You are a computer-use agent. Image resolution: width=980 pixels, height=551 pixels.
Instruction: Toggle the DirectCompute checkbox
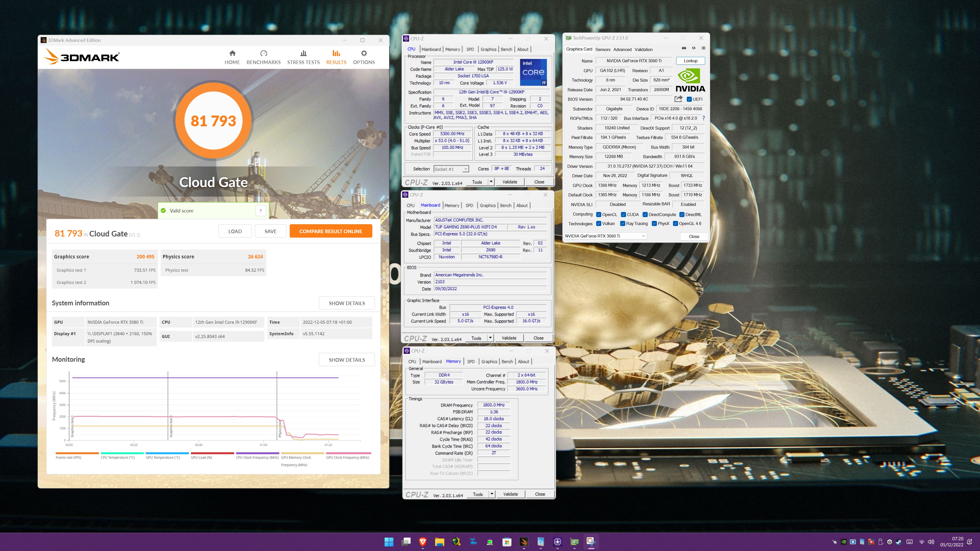click(x=645, y=215)
